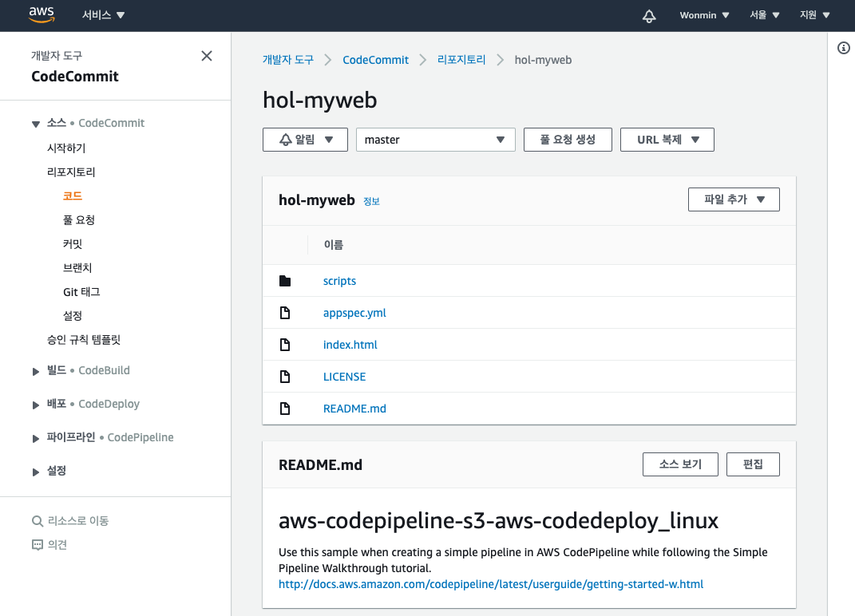Open the appspec.yml file link

[x=354, y=313]
